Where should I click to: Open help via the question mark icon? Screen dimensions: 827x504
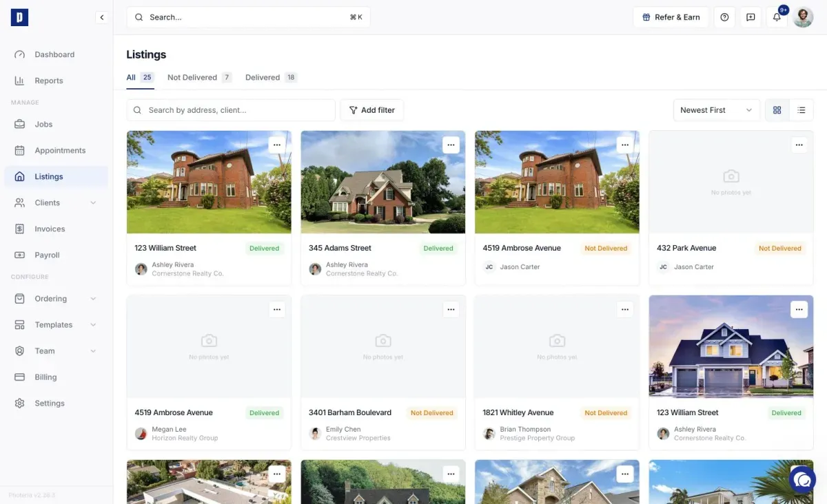tap(724, 17)
